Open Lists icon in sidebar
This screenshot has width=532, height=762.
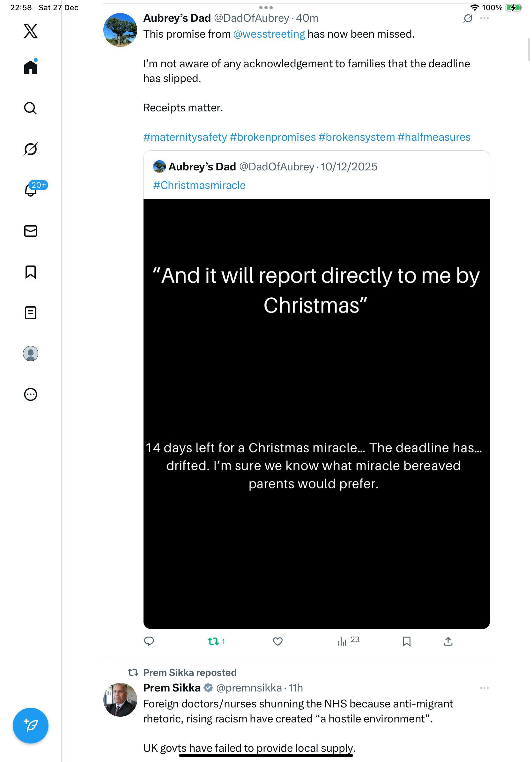[31, 313]
